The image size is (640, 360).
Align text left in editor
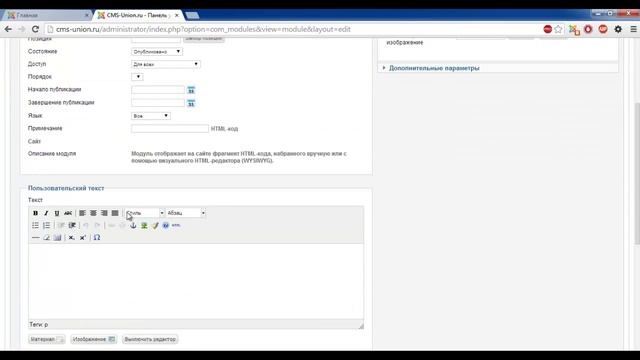[82, 213]
